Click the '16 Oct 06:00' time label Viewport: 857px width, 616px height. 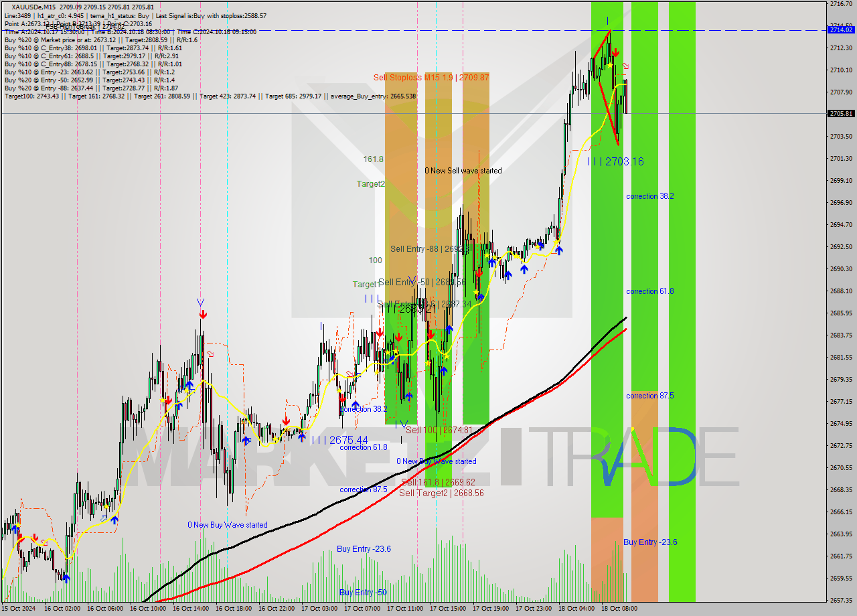coord(104,609)
